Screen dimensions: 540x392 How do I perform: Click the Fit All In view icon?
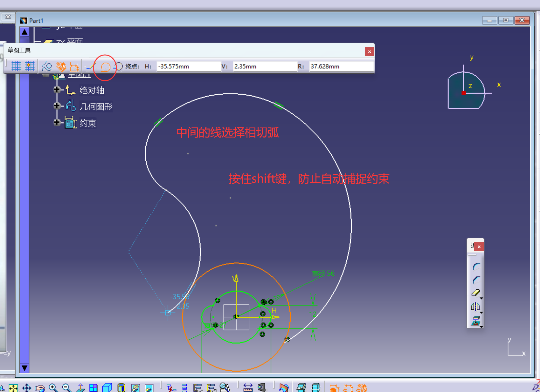tap(13, 388)
